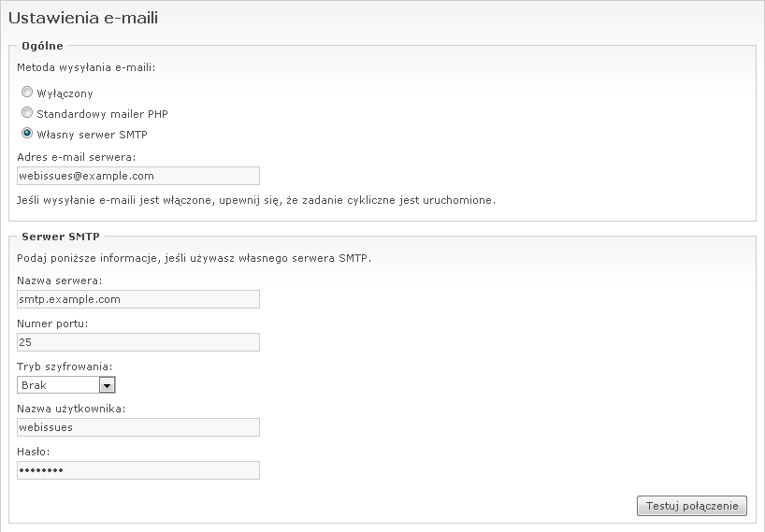Image resolution: width=765 pixels, height=532 pixels.
Task: Select Własny serwer SMTP radio button
Action: coord(27,134)
